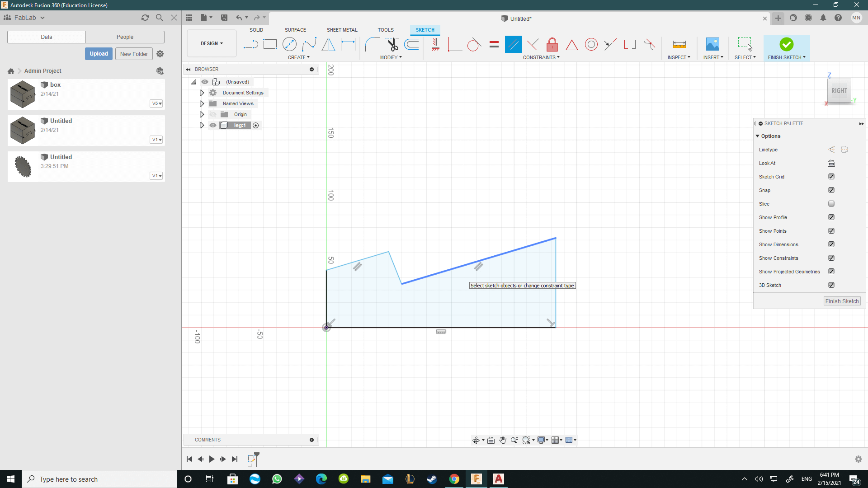868x488 pixels.
Task: Enable the Slice checkbox
Action: click(x=831, y=204)
